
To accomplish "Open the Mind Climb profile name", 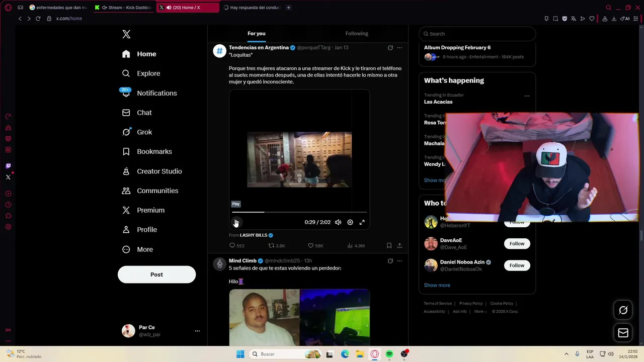I will pyautogui.click(x=243, y=261).
